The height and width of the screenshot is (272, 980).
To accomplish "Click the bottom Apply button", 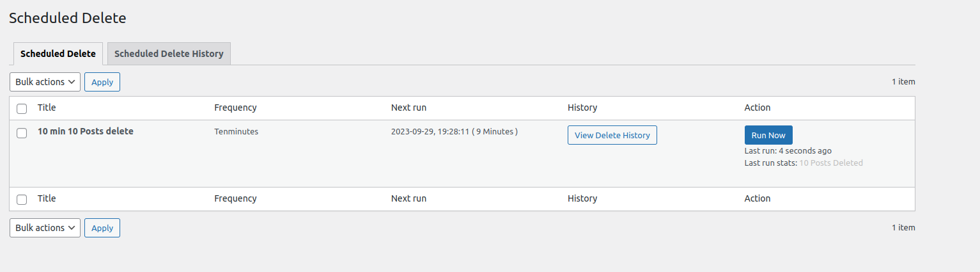I will pyautogui.click(x=102, y=228).
